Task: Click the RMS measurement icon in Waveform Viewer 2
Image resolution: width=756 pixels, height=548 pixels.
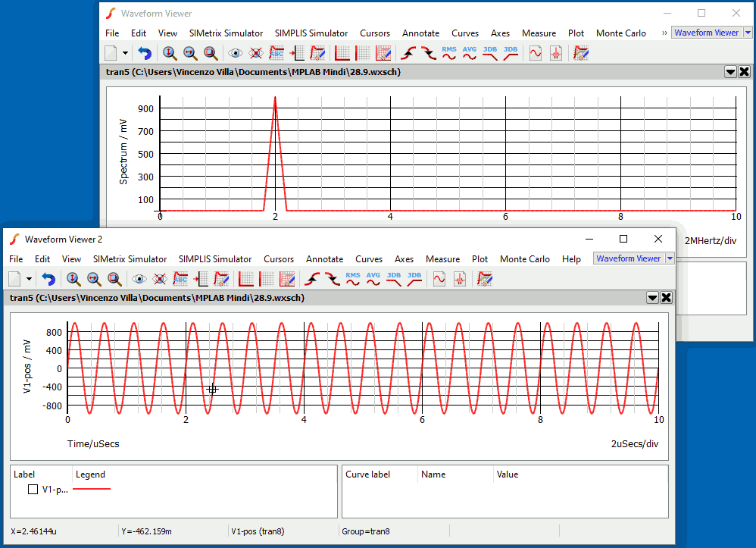Action: tap(353, 279)
